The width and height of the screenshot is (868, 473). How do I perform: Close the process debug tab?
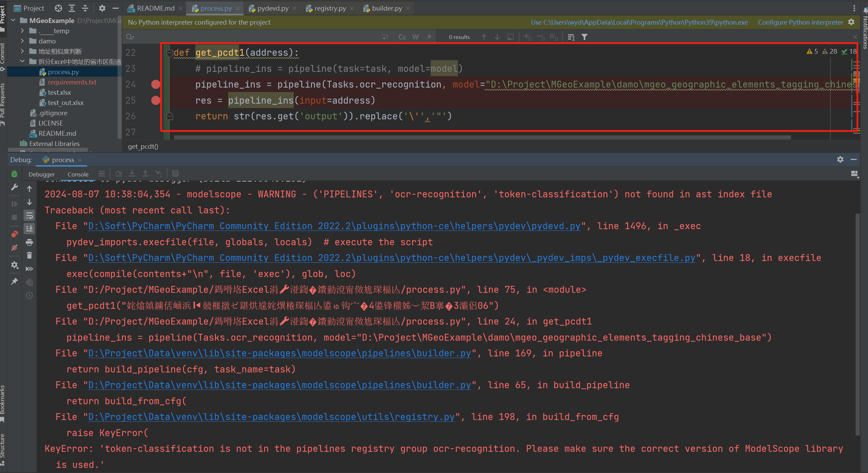click(x=80, y=160)
